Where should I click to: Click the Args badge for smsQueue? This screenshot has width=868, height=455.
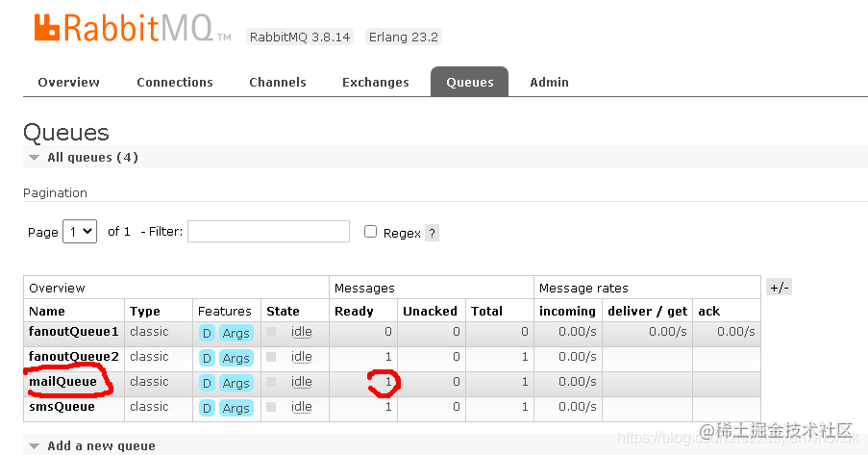(x=236, y=409)
